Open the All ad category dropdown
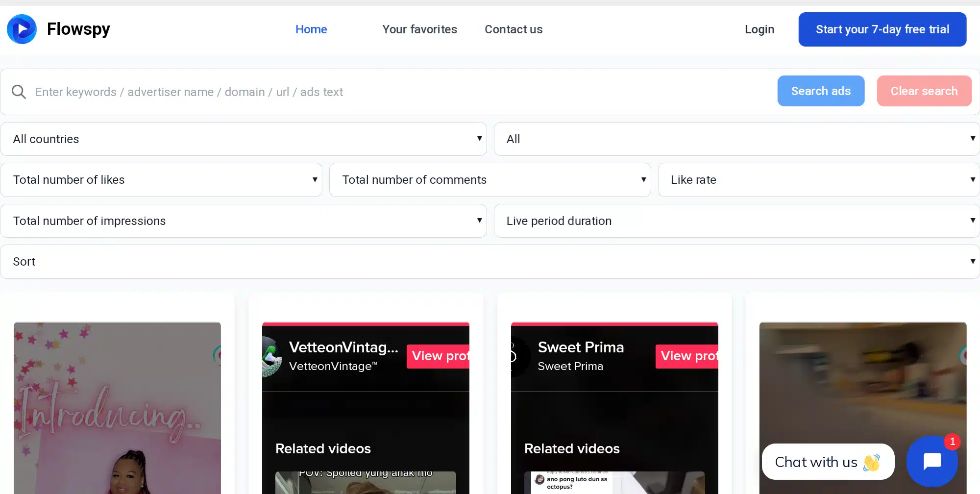Image resolution: width=980 pixels, height=494 pixels. tap(736, 139)
